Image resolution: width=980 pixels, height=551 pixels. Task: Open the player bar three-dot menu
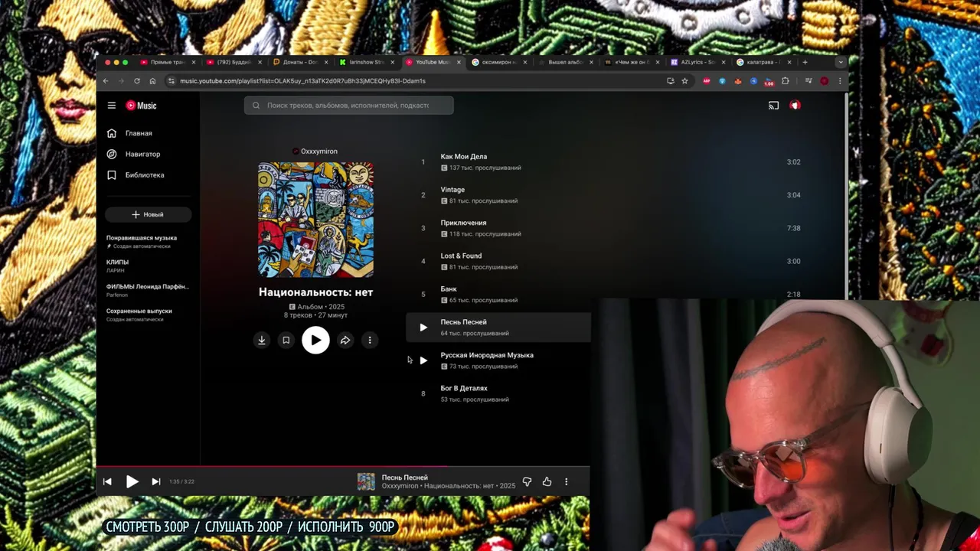tap(567, 481)
